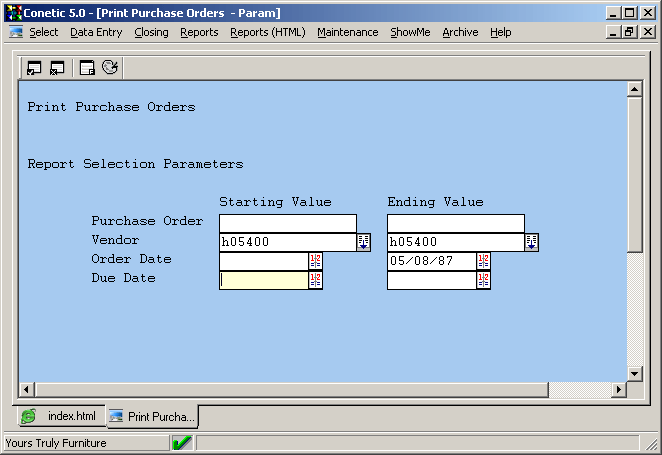
Task: Click the color palette toolbar icon
Action: pyautogui.click(x=110, y=68)
